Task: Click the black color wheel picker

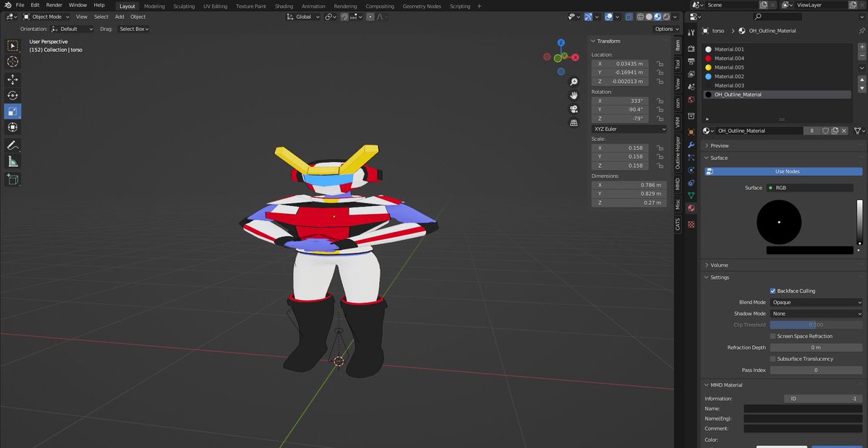Action: point(779,222)
